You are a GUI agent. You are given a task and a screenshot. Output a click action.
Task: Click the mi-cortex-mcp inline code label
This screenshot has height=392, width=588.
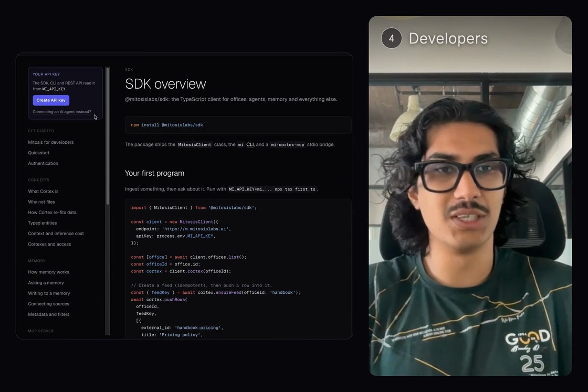[288, 145]
